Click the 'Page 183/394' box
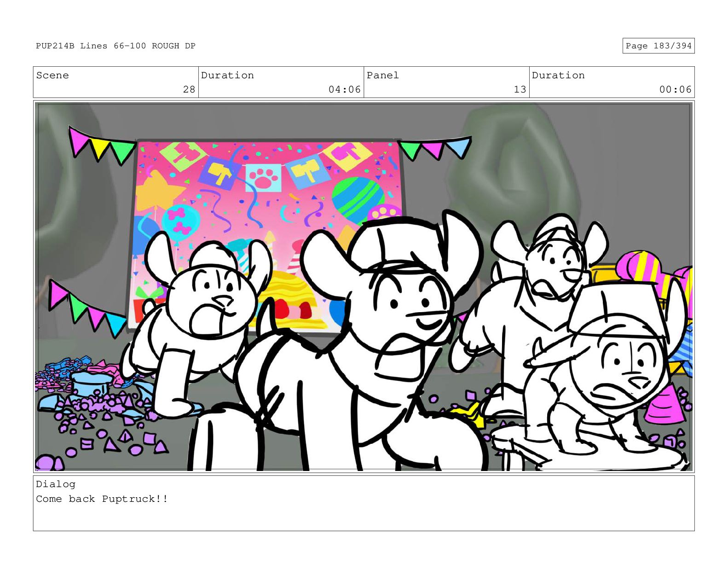 click(658, 46)
